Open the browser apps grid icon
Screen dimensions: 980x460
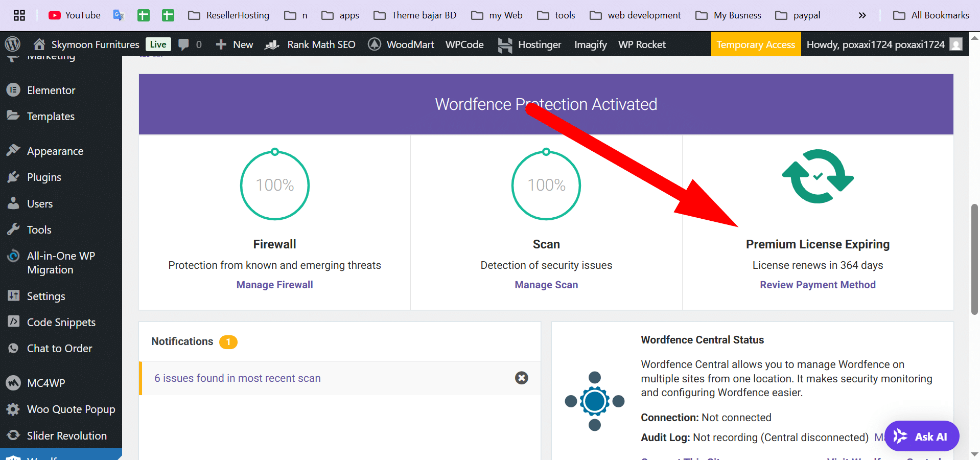tap(19, 15)
